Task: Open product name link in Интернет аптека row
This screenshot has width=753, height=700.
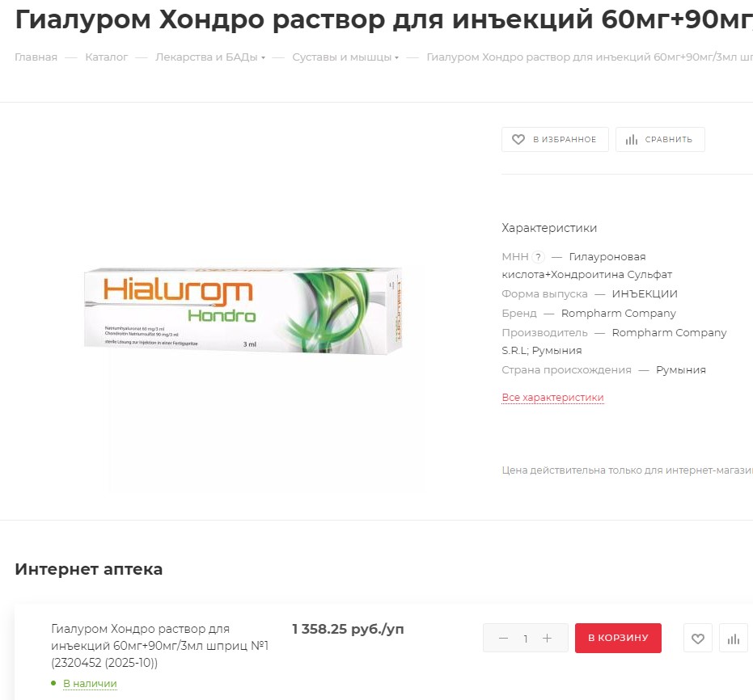Action: pos(159,645)
